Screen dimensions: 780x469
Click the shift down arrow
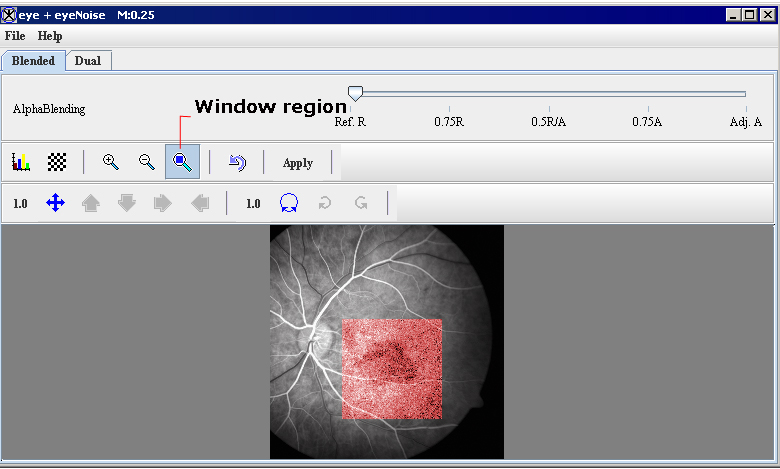pos(127,203)
